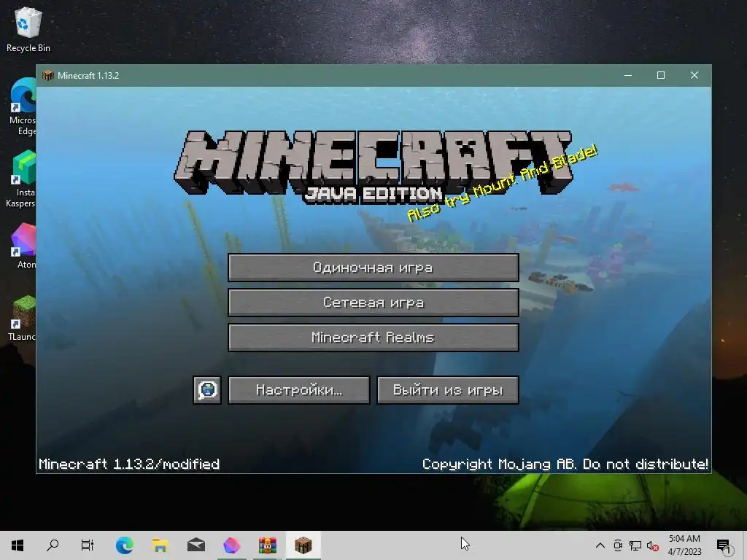This screenshot has height=560, width=747.
Task: Open TLauncher desktop shortcut
Action: click(x=23, y=318)
